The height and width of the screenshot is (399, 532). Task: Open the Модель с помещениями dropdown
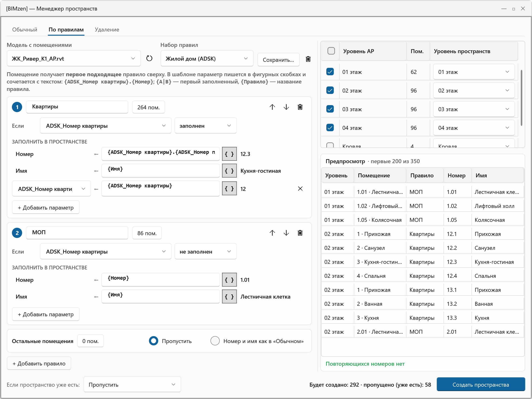pyautogui.click(x=74, y=58)
